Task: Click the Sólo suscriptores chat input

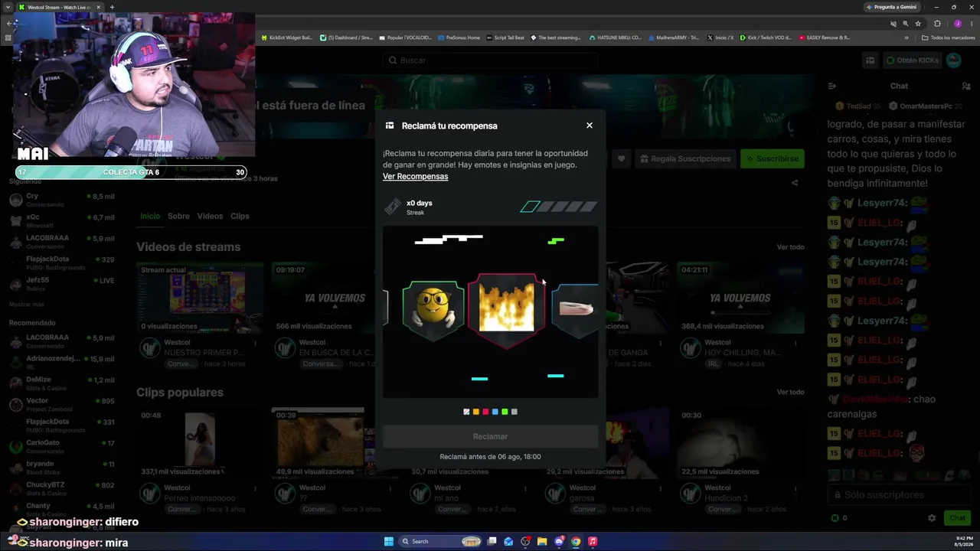Action: click(x=900, y=495)
